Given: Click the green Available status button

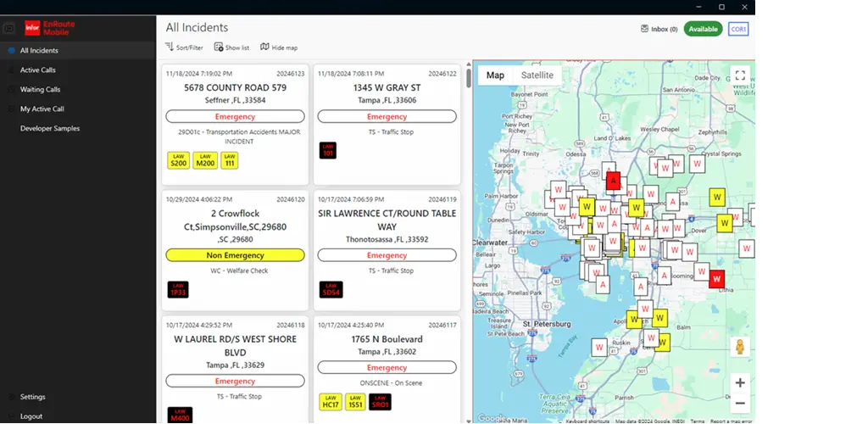Looking at the screenshot, I should pos(703,30).
